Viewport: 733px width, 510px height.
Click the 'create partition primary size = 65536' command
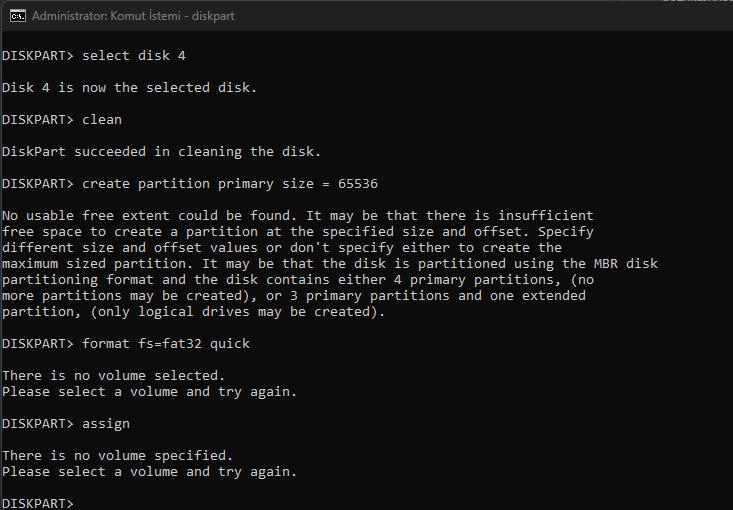pyautogui.click(x=229, y=184)
